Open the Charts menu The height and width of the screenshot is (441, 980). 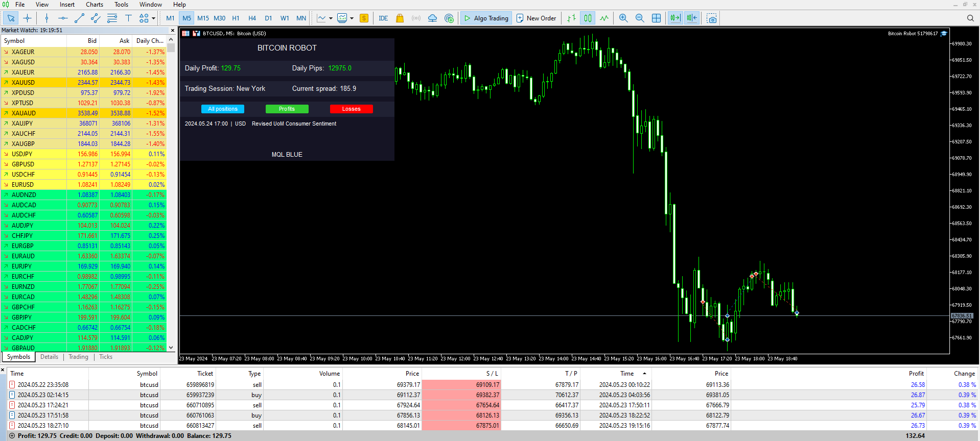(x=95, y=5)
